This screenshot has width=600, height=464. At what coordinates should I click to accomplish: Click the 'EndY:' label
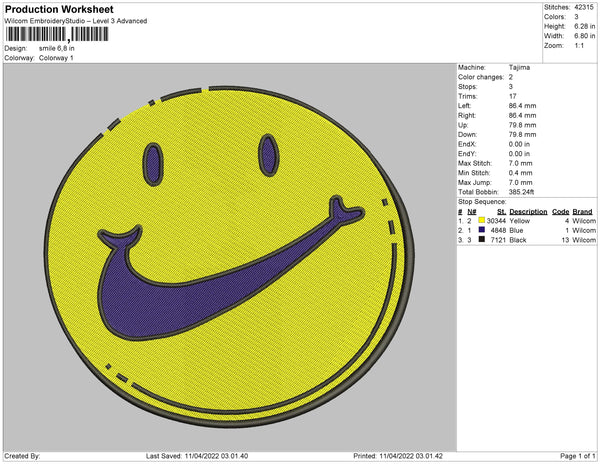click(x=467, y=153)
